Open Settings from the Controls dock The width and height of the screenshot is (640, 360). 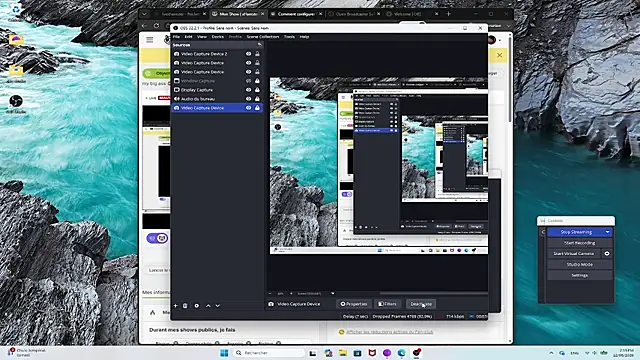(580, 276)
